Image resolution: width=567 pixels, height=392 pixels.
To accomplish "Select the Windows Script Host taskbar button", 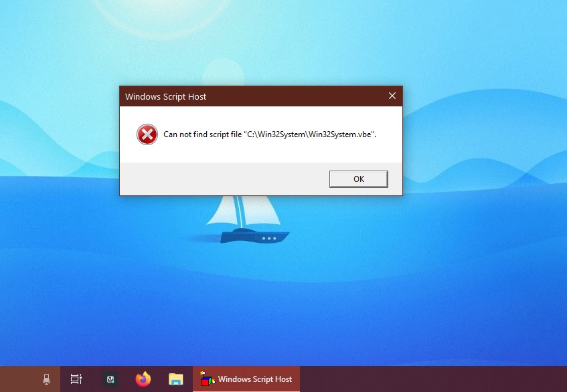I will click(x=246, y=379).
